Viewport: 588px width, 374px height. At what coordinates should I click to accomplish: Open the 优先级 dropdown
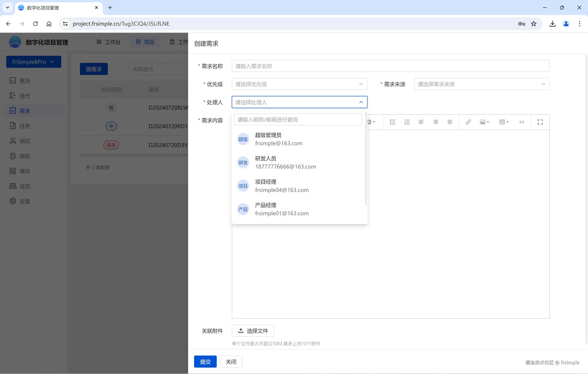click(x=299, y=84)
